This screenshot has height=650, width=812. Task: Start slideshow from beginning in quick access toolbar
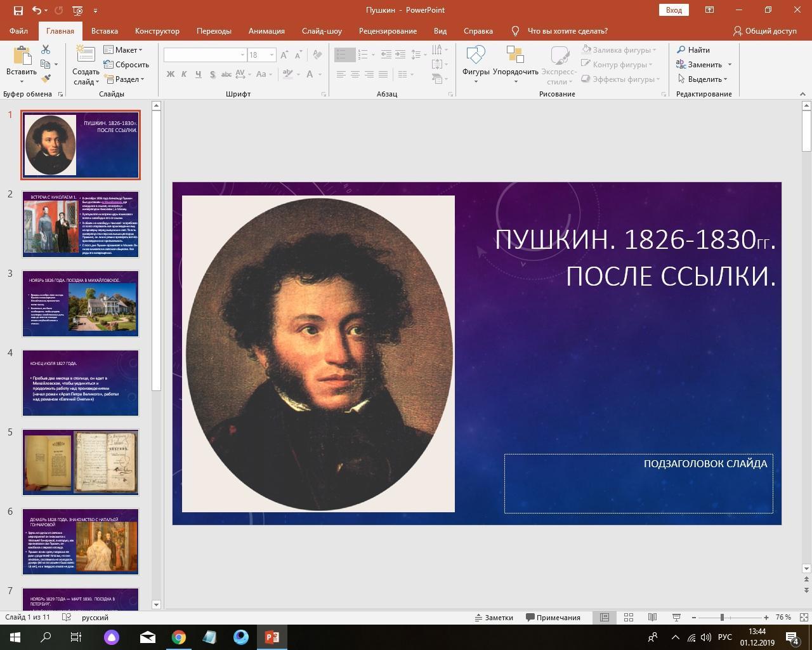pos(77,10)
